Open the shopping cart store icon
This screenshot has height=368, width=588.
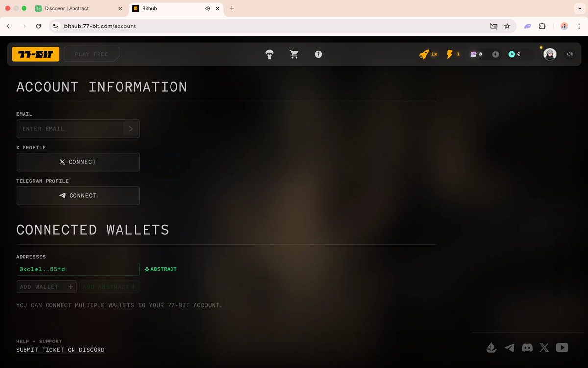click(294, 54)
